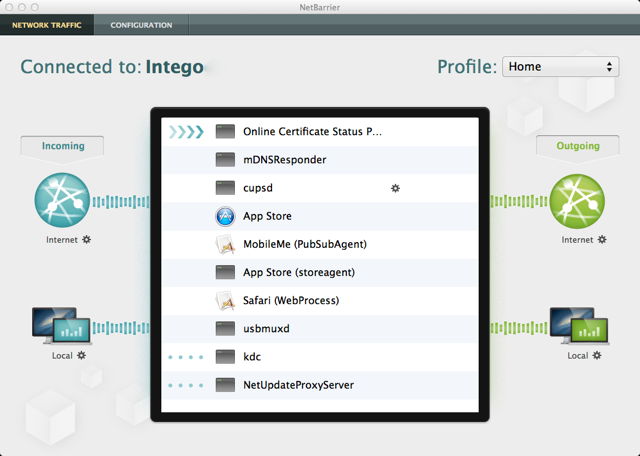Screen dimensions: 640x456
Task: Click the incoming arrows on Online Certificate row
Action: (186, 132)
